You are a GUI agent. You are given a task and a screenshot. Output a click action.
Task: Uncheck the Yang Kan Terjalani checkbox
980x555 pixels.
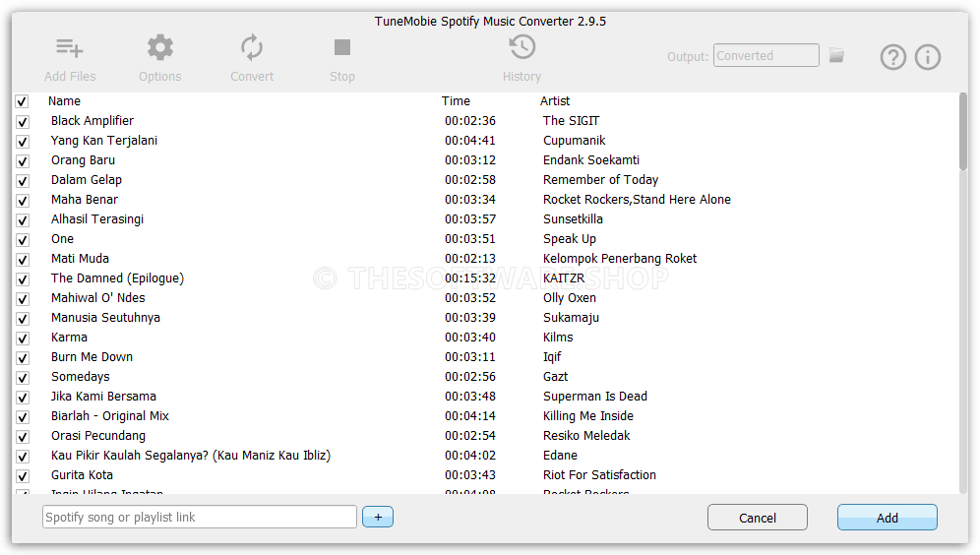[x=23, y=142]
